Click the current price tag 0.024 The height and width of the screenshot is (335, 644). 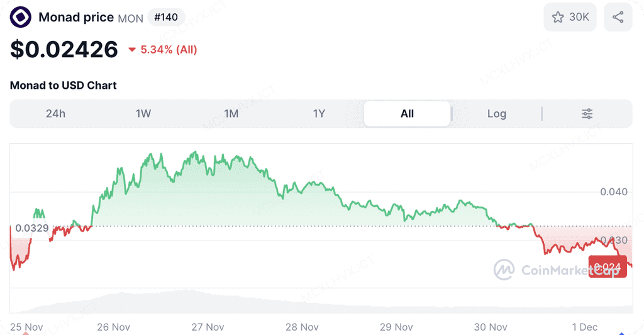608,266
